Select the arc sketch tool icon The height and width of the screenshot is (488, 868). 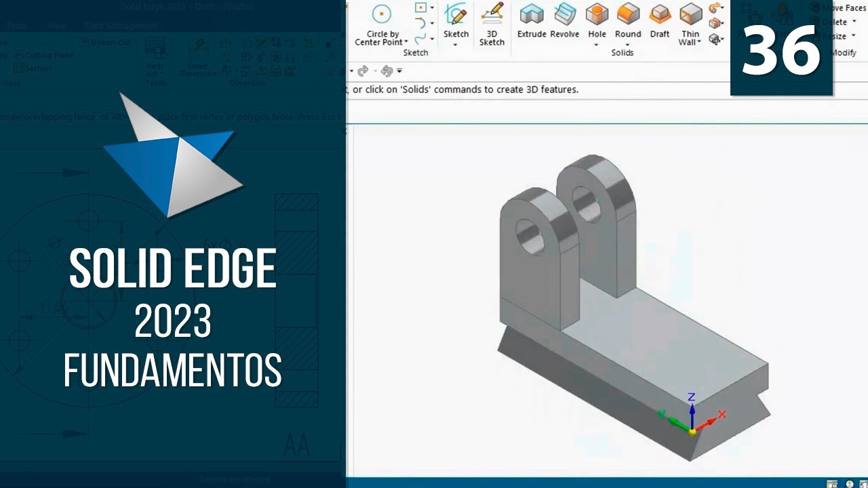tap(420, 24)
